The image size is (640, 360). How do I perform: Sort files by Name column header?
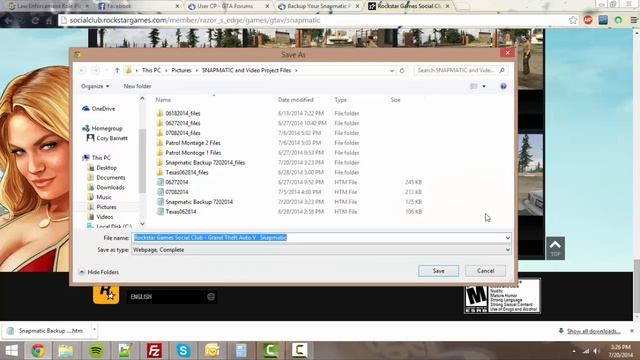163,100
